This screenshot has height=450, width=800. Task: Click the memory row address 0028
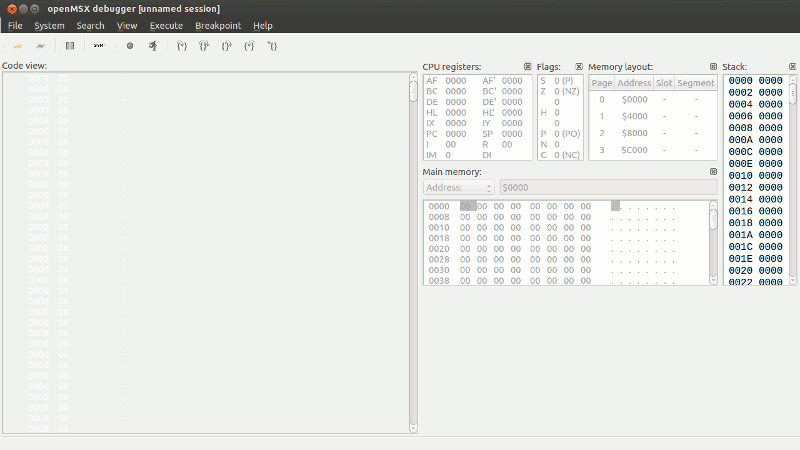(x=439, y=259)
